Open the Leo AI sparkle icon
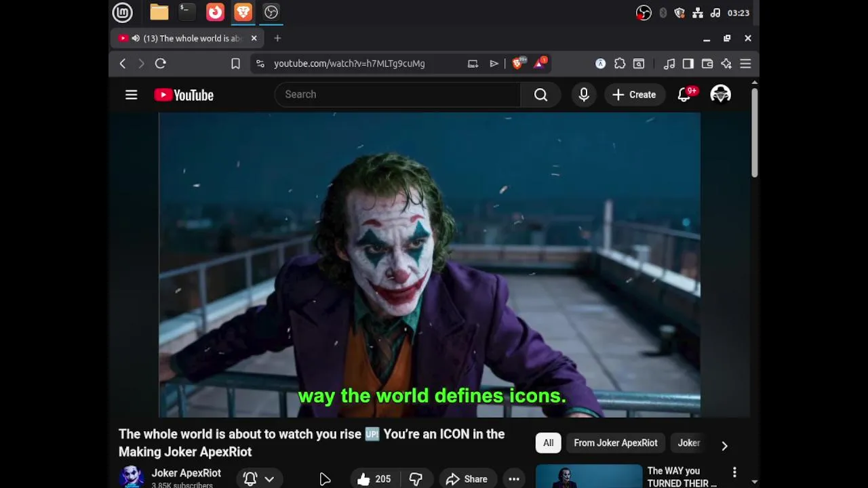The width and height of the screenshot is (868, 488). 726,64
